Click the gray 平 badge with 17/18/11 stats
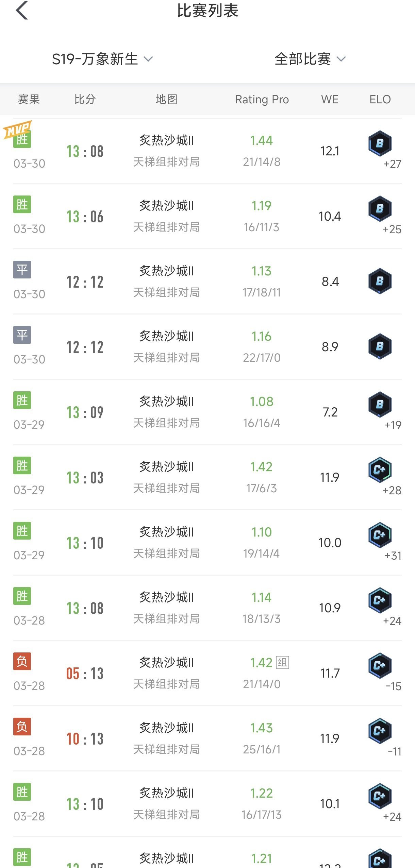415x868 pixels. (x=22, y=270)
